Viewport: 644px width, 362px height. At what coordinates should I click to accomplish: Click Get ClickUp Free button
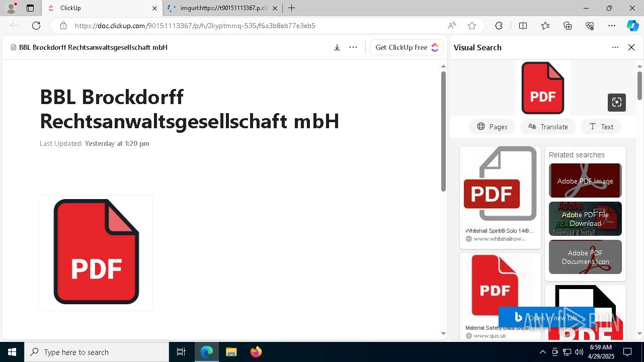coord(407,47)
